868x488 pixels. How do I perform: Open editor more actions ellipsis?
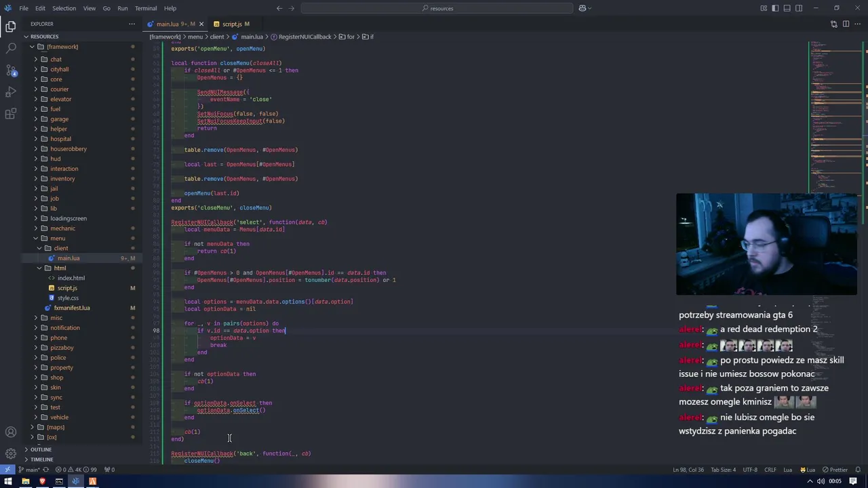pos(857,24)
